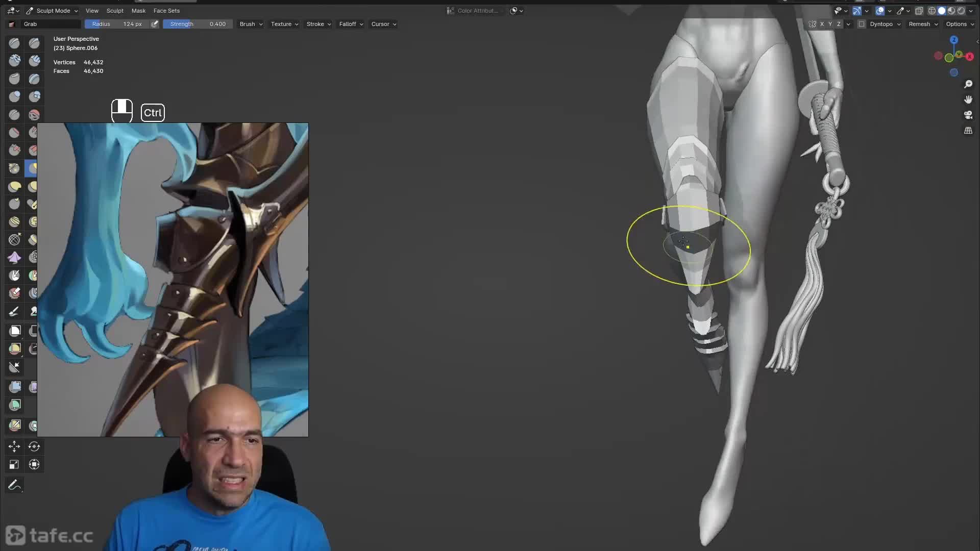The width and height of the screenshot is (980, 551).
Task: Open the Stroke settings dropdown
Action: [x=318, y=24]
